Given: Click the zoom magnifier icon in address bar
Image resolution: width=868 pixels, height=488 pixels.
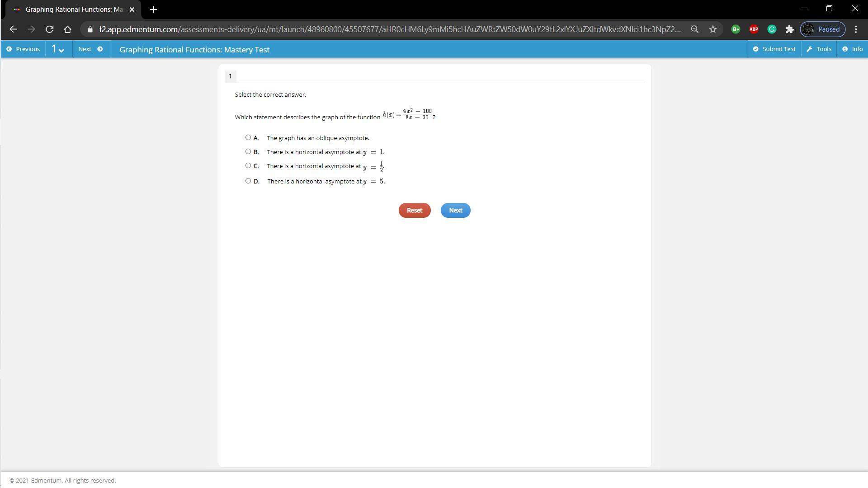Looking at the screenshot, I should point(695,29).
